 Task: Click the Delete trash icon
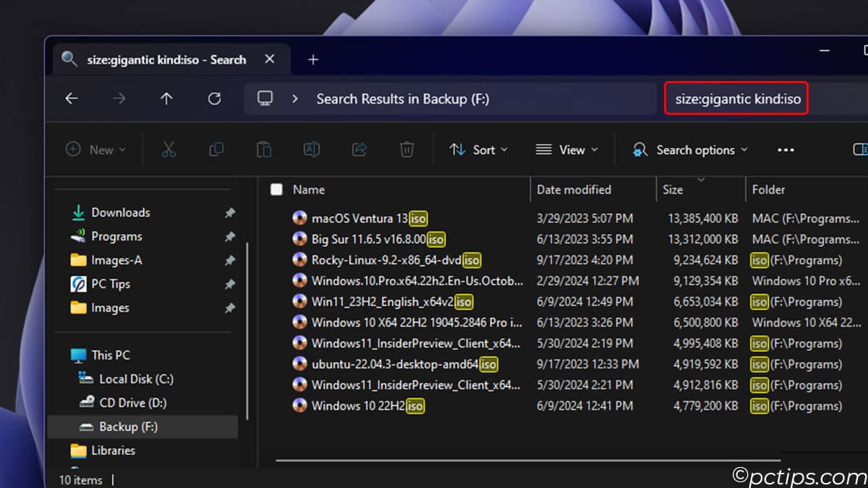tap(407, 150)
